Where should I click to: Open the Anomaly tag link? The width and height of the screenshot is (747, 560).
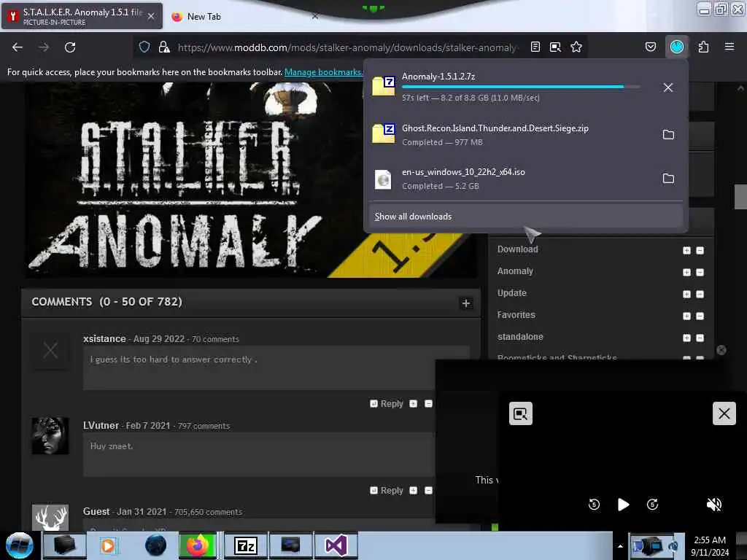(515, 271)
